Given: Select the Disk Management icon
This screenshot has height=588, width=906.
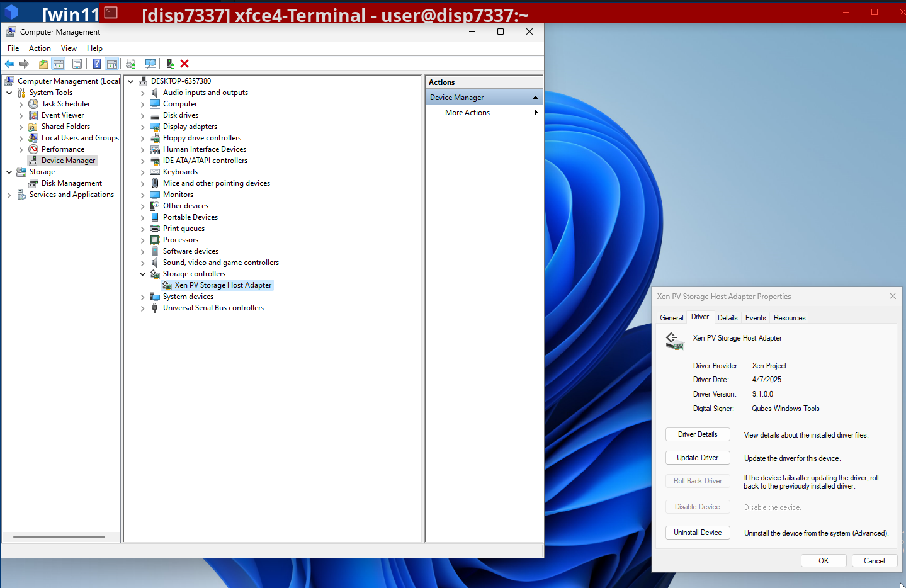Looking at the screenshot, I should 33,183.
